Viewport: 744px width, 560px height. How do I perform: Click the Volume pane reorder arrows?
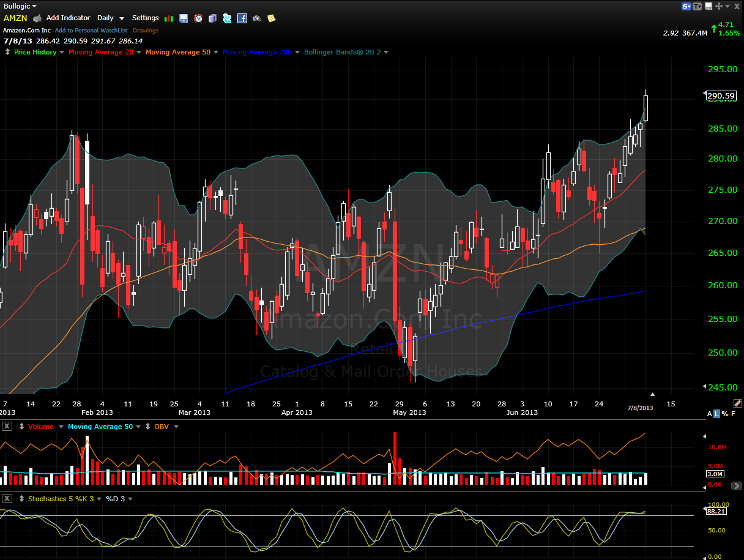point(21,427)
